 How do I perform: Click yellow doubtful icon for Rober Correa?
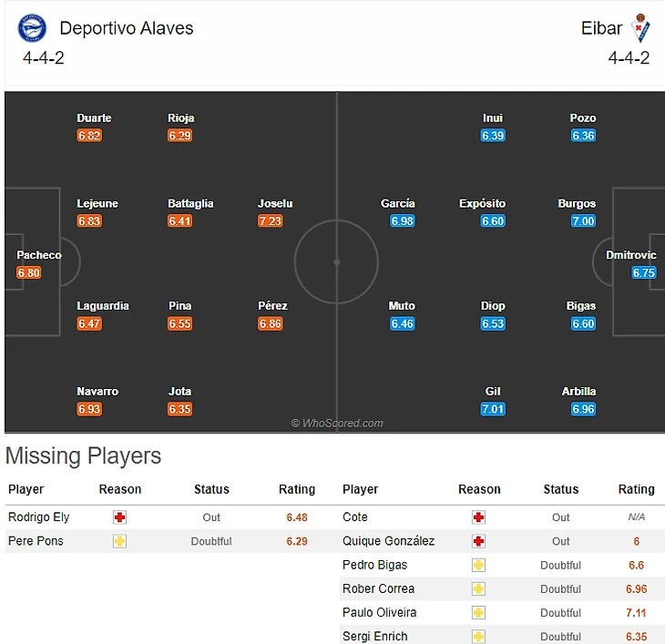478,588
